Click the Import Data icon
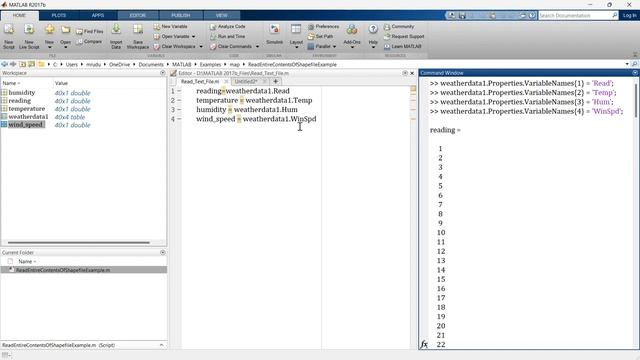The image size is (640, 360). pyautogui.click(x=116, y=30)
